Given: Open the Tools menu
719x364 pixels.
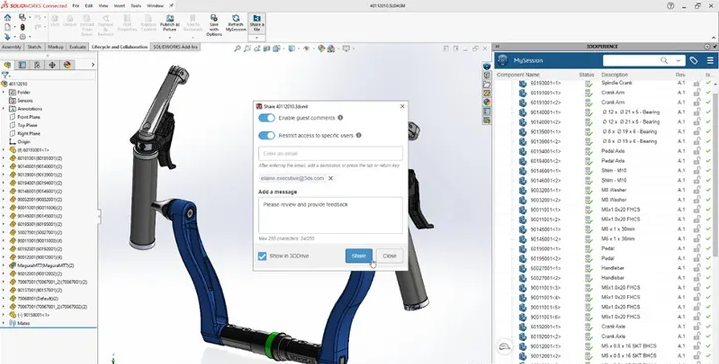Looking at the screenshot, I should [x=136, y=6].
